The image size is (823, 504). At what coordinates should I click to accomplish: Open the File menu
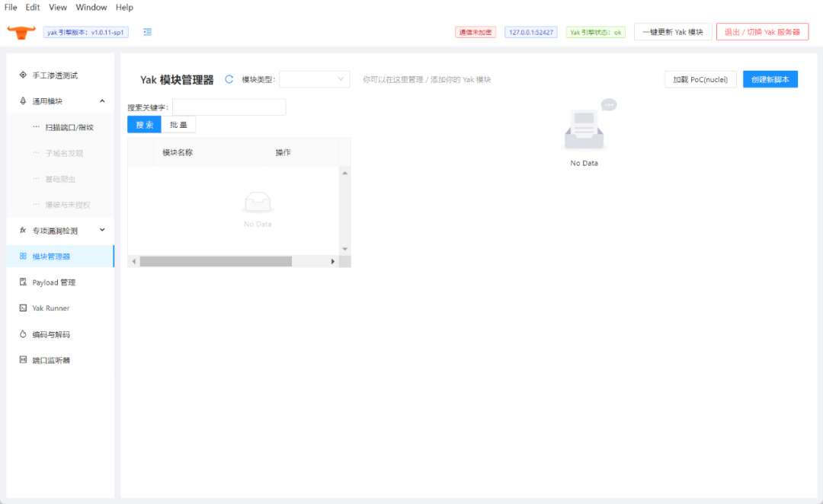(x=11, y=8)
